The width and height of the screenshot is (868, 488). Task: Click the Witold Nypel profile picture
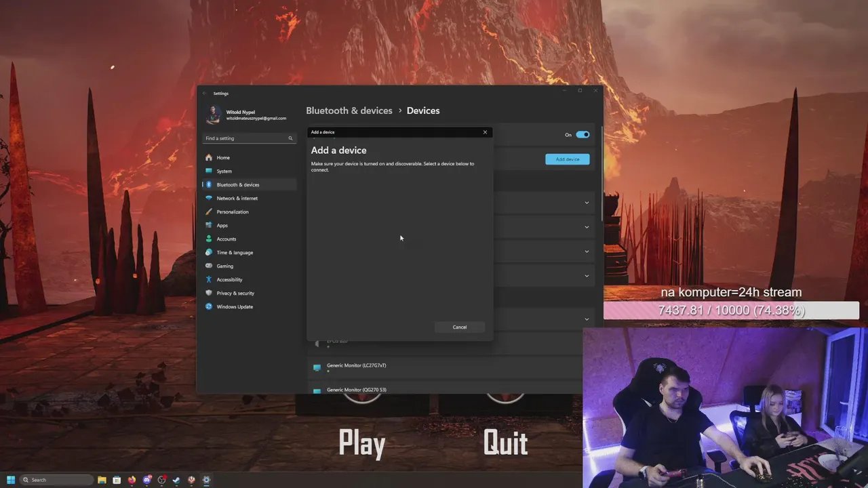pos(214,115)
